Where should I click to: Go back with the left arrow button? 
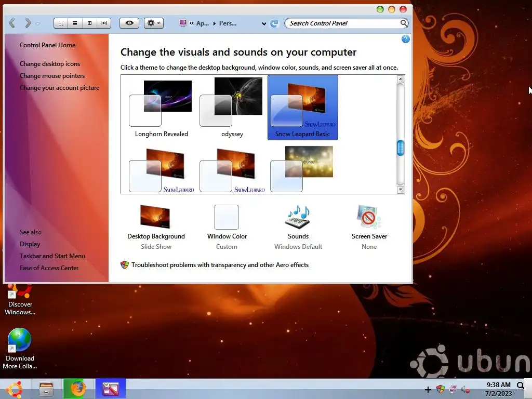coord(12,23)
